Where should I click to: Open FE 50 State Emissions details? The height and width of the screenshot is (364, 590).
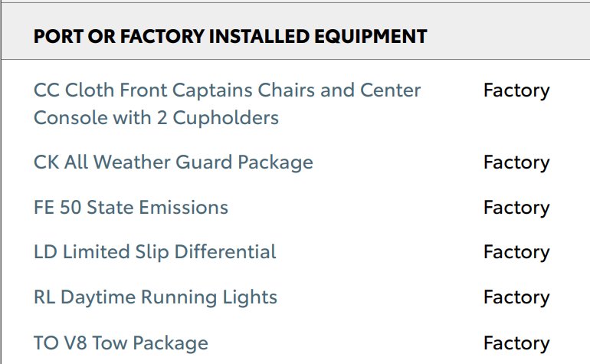click(130, 207)
